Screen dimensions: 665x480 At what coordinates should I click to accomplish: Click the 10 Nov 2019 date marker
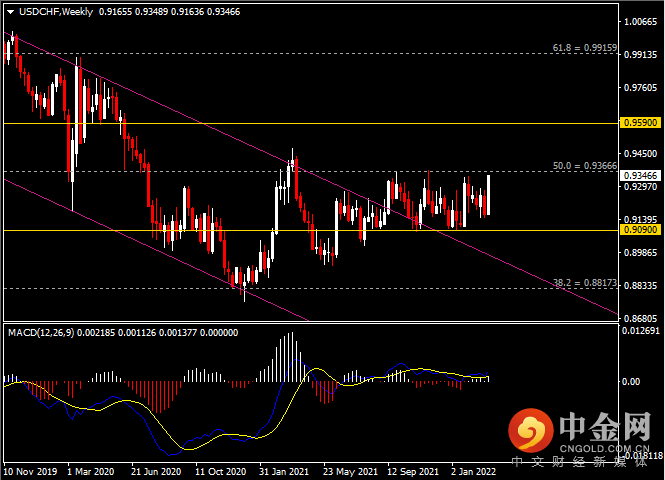pos(30,472)
